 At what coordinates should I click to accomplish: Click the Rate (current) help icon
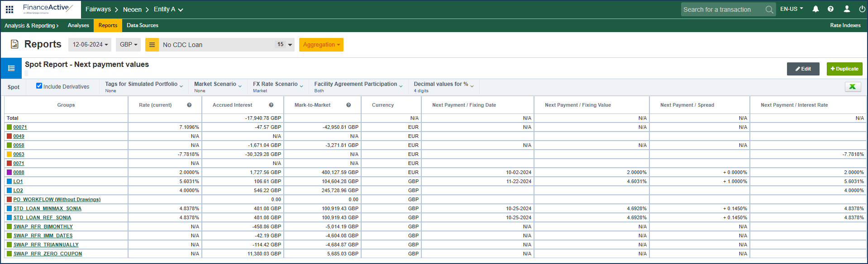[x=189, y=105]
